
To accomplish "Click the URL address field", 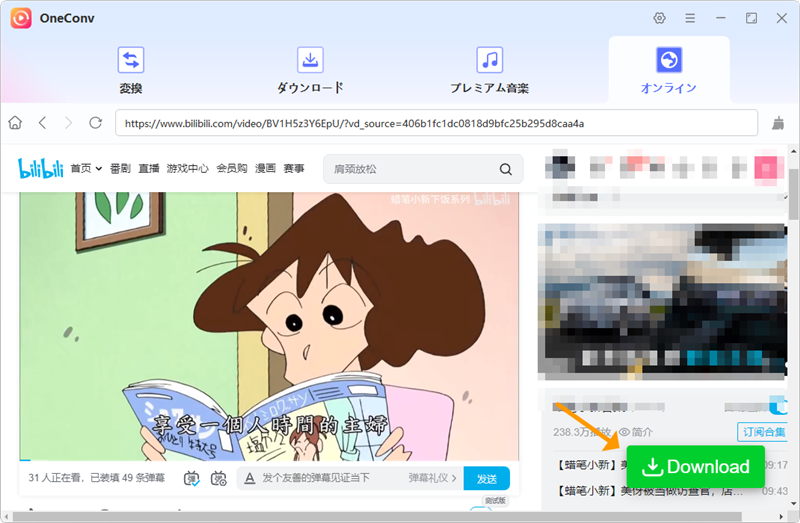I will click(x=436, y=123).
